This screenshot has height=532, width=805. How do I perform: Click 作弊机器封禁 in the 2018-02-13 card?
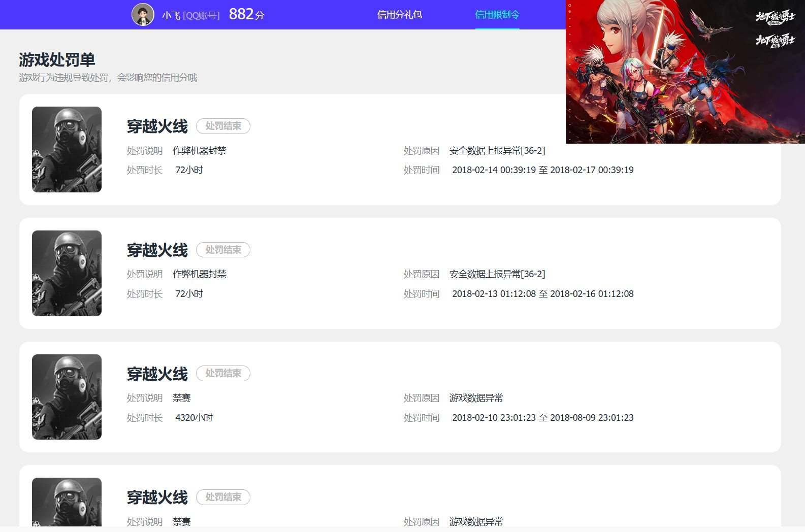tap(200, 274)
